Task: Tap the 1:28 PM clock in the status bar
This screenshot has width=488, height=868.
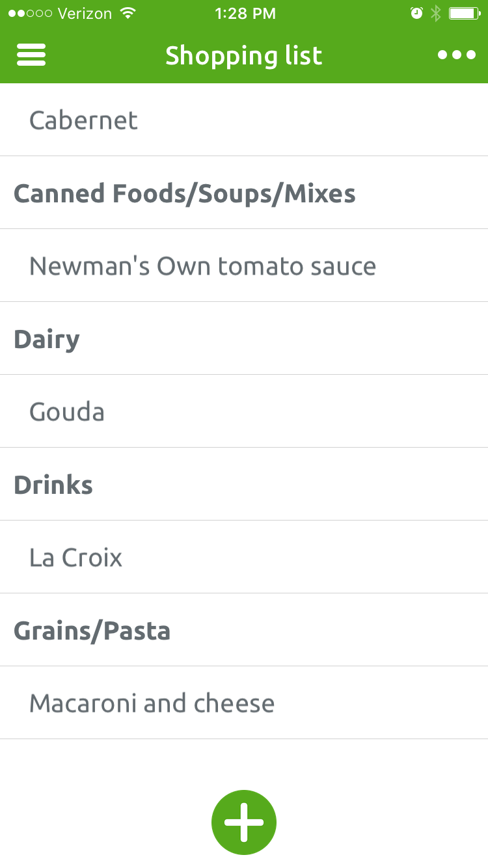Action: (x=245, y=13)
